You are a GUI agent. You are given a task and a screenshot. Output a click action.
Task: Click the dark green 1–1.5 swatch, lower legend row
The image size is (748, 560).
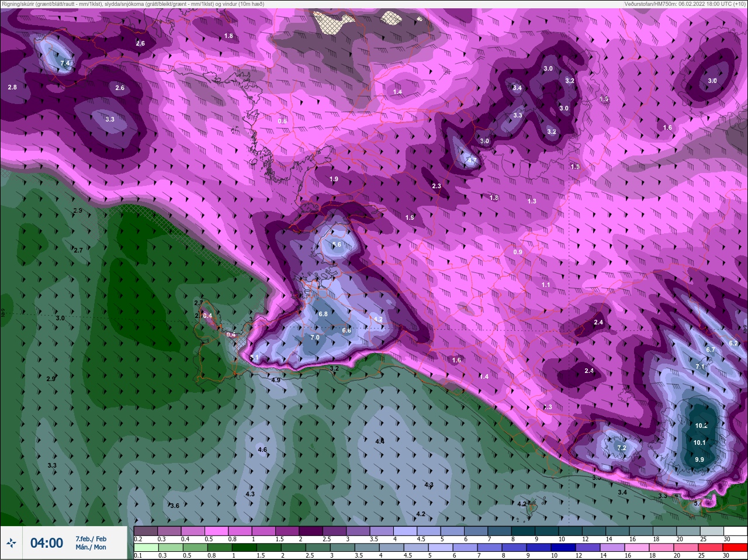tap(245, 548)
